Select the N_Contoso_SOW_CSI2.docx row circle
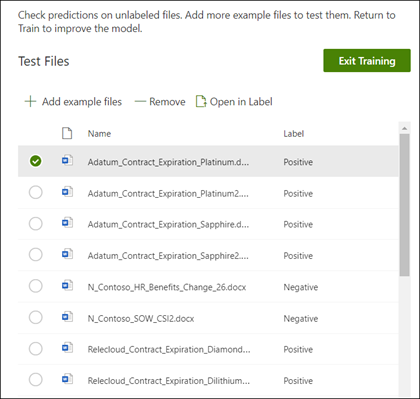Image resolution: width=420 pixels, height=399 pixels. [35, 317]
